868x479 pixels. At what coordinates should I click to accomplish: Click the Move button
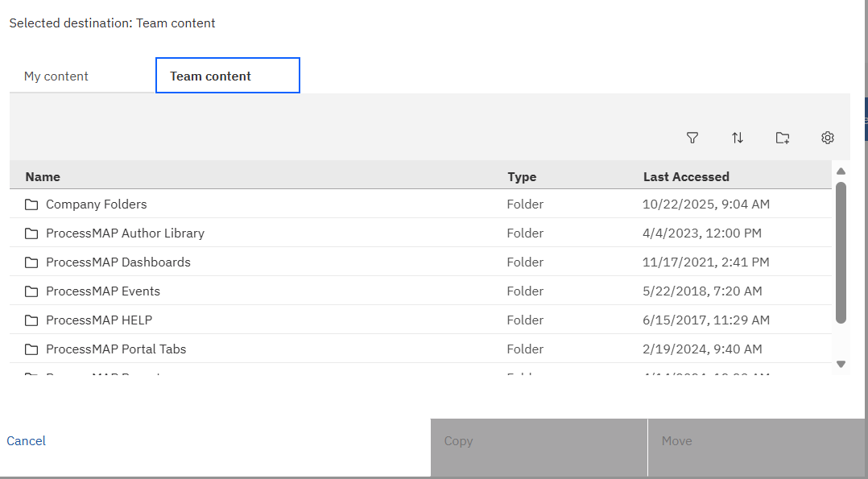point(756,447)
